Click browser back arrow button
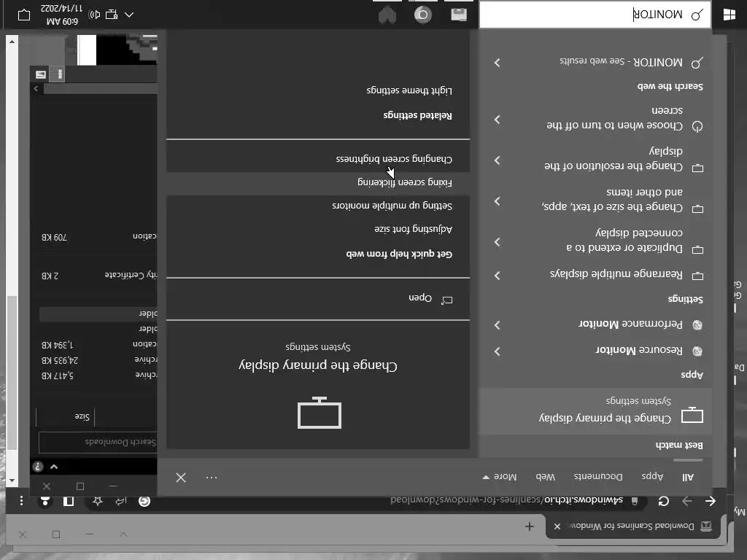 point(711,501)
